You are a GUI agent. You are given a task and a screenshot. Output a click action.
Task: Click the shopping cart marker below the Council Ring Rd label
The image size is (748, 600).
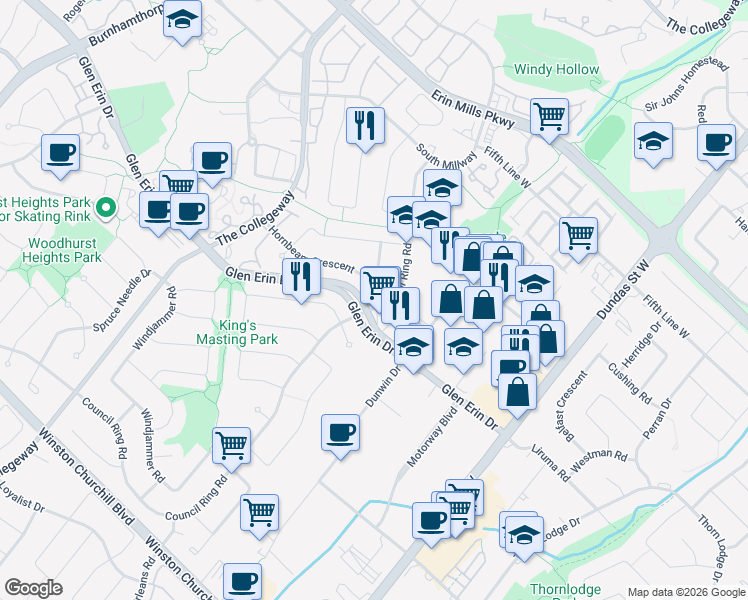[260, 514]
